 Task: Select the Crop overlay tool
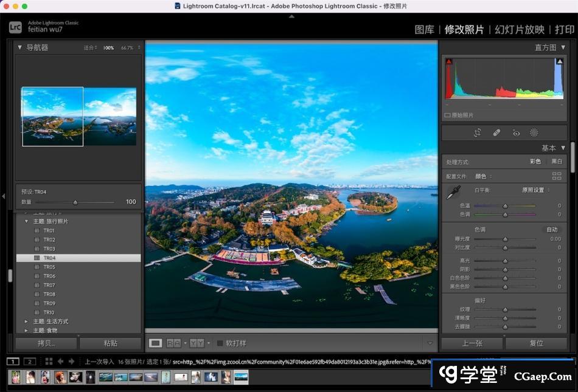click(x=478, y=132)
